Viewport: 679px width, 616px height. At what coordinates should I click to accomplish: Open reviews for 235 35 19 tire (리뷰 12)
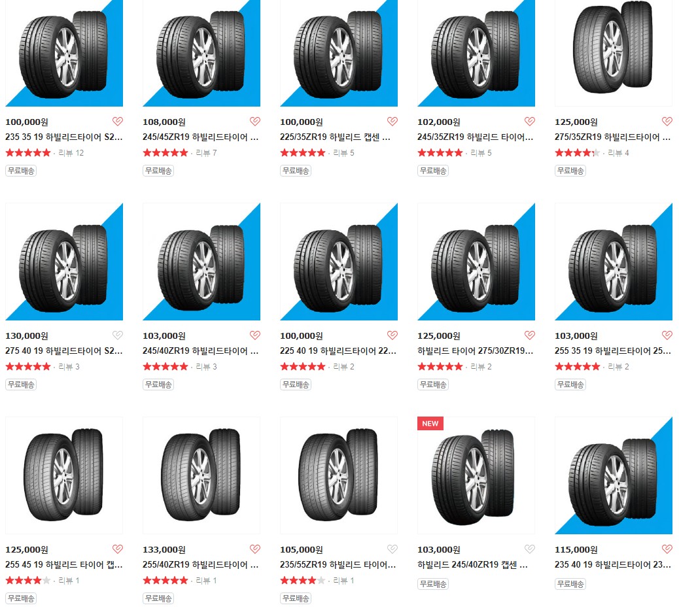point(71,153)
